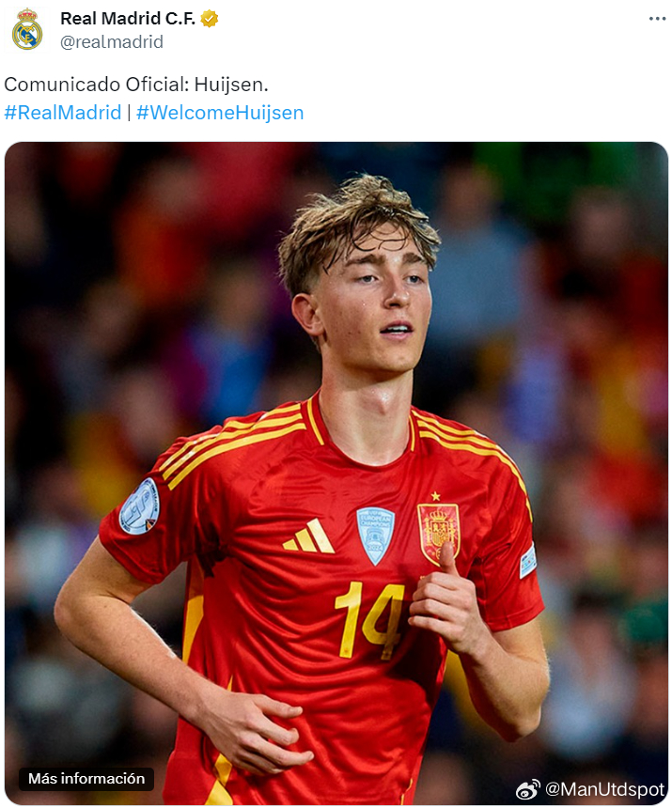The image size is (672, 808).
Task: Click the Comunicado Oficial: Huijsen tweet text
Action: click(x=136, y=85)
